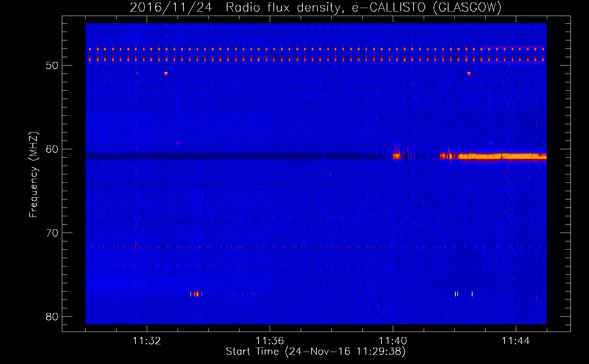Screen dimensions: 589x364
Task: Click the "11:44" time tick label
Action: (516, 341)
